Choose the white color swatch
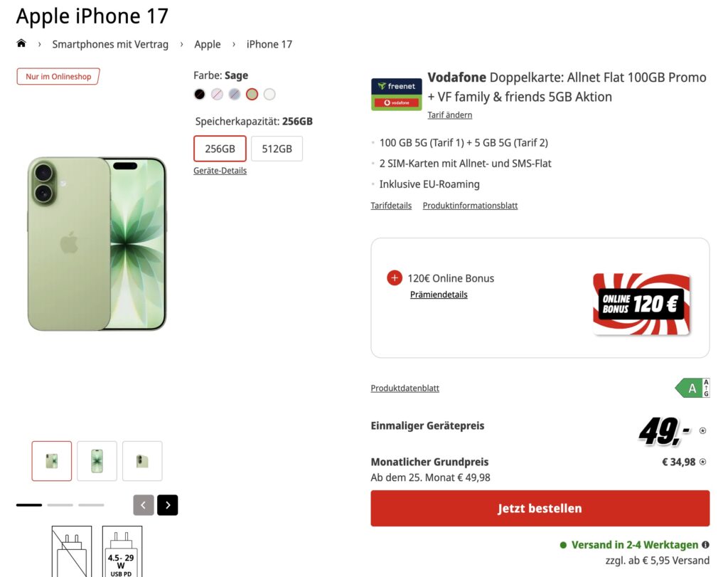The width and height of the screenshot is (728, 577). coord(269,95)
